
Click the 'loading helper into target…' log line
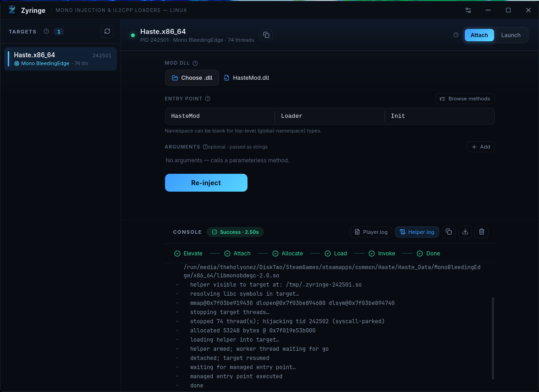[x=235, y=340]
